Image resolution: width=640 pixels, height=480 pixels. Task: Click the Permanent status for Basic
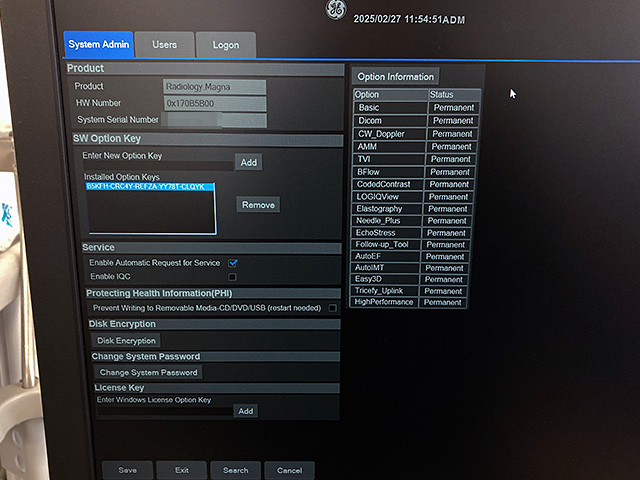click(x=453, y=108)
